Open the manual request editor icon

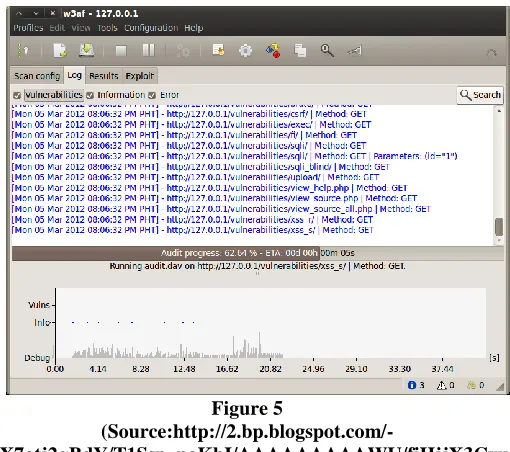click(218, 50)
